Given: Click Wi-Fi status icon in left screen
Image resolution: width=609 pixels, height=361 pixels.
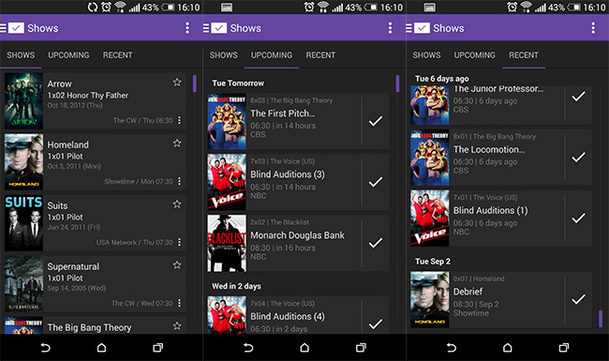Looking at the screenshot, I should click(120, 7).
